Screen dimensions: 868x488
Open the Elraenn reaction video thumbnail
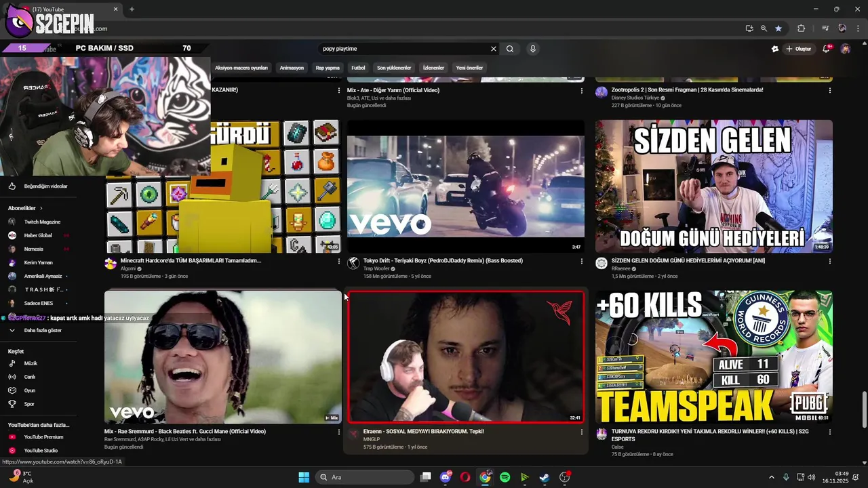(x=465, y=357)
